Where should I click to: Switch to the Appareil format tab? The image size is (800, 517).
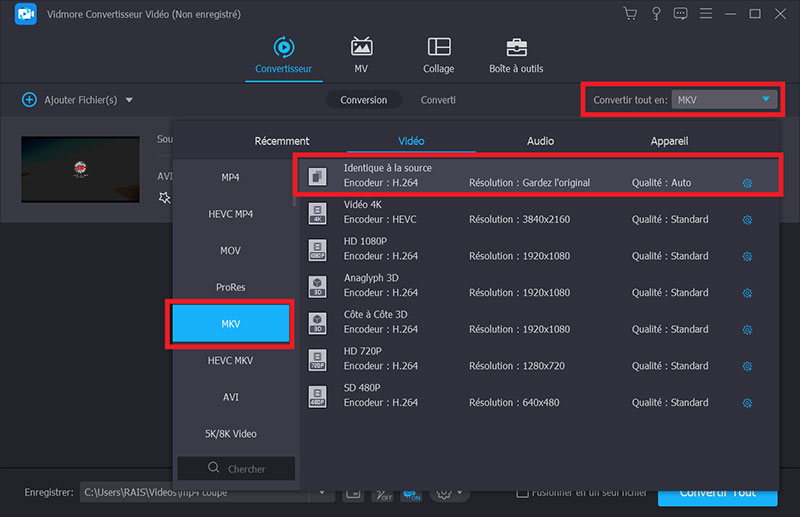click(x=669, y=141)
